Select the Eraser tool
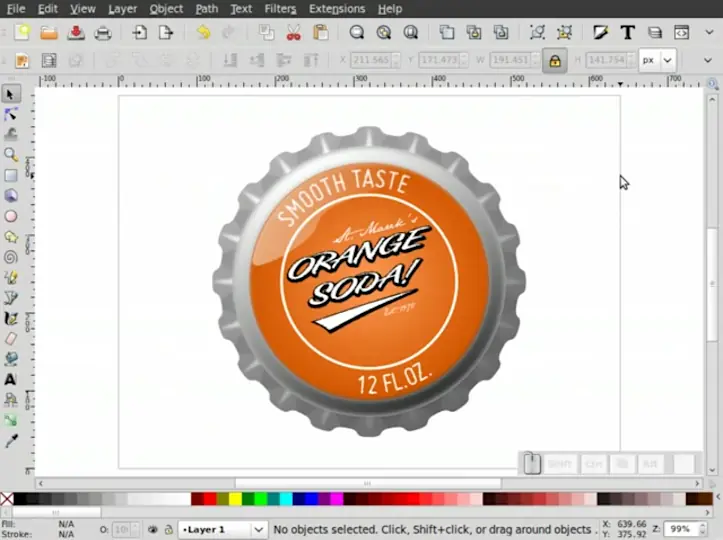This screenshot has height=540, width=723. click(11, 338)
